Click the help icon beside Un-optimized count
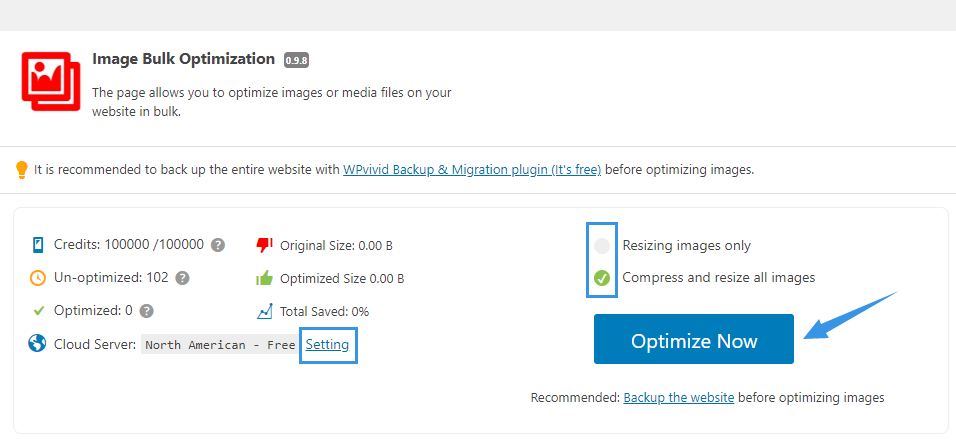956x441 pixels. coord(182,278)
